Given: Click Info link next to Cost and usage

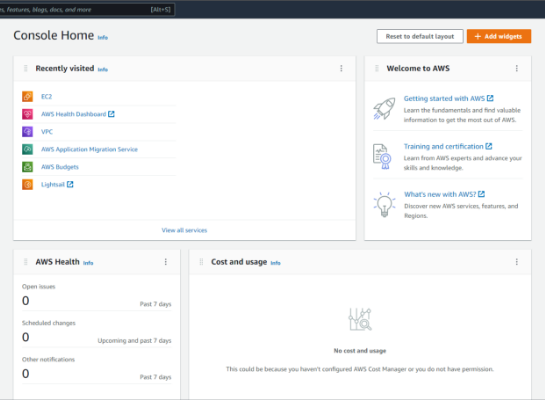Looking at the screenshot, I should (275, 263).
